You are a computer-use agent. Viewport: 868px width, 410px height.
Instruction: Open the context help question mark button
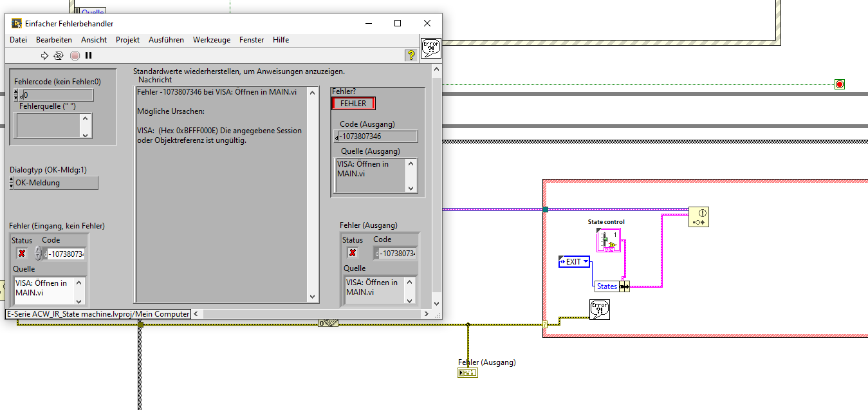[x=411, y=55]
